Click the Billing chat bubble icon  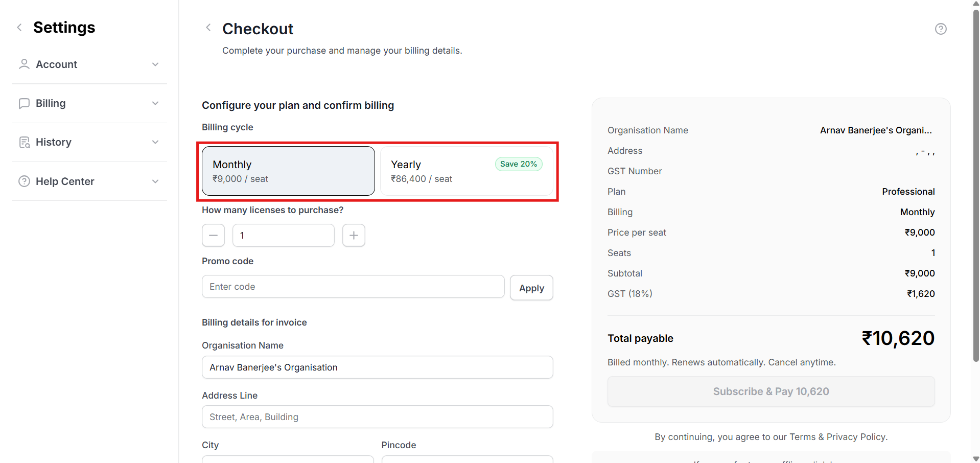(x=24, y=103)
